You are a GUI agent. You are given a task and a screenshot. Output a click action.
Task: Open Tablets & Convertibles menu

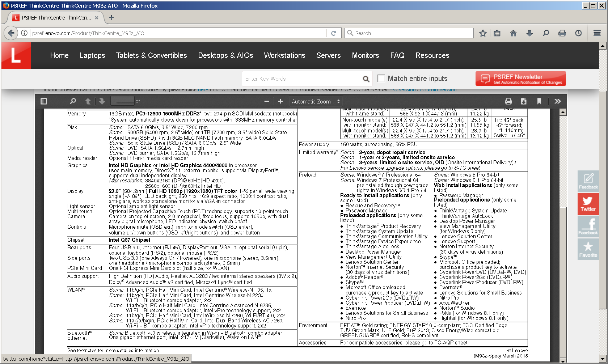point(151,55)
